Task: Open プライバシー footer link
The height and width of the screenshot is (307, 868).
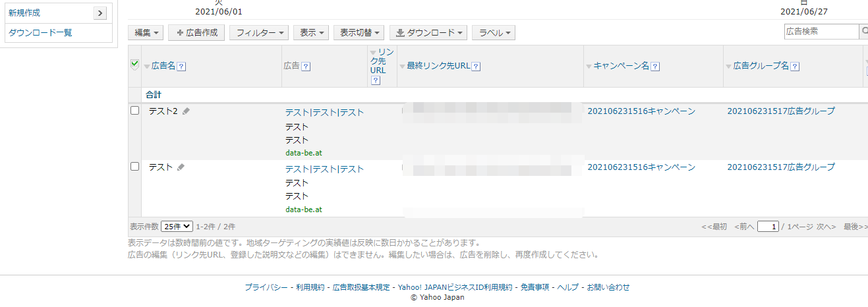Action: (266, 287)
